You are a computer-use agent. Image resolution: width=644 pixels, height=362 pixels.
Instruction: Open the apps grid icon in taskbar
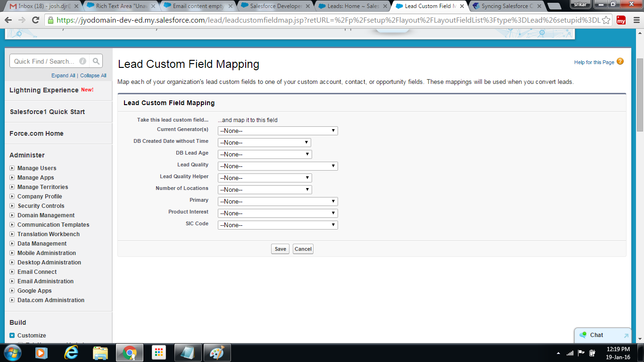[159, 353]
